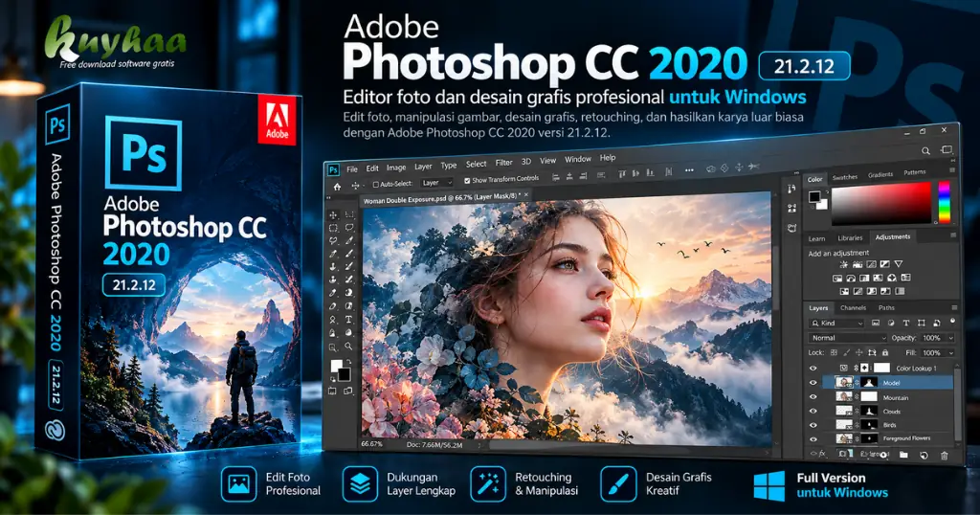980x515 pixels.
Task: Filter layers by type (T) icon
Action: tap(906, 324)
